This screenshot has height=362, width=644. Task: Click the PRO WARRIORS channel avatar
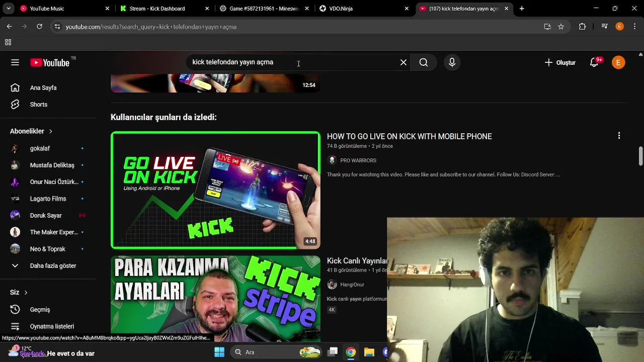332,160
